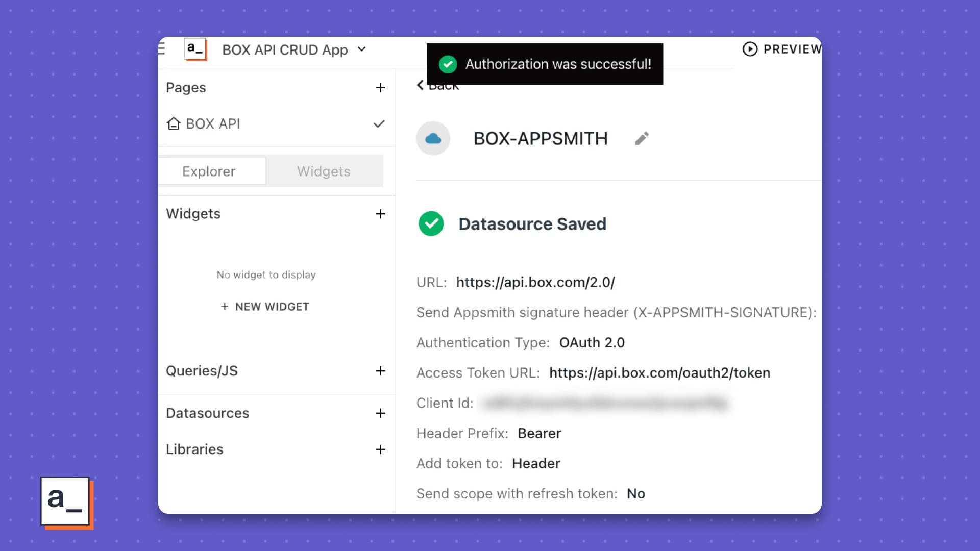Click the Send Appsmith signature header label

(x=616, y=312)
